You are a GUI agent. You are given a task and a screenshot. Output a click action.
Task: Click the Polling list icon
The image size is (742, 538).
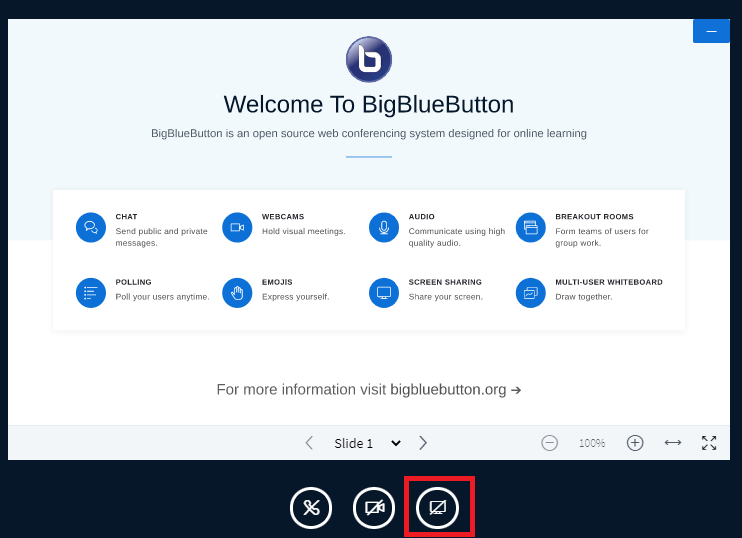[91, 293]
